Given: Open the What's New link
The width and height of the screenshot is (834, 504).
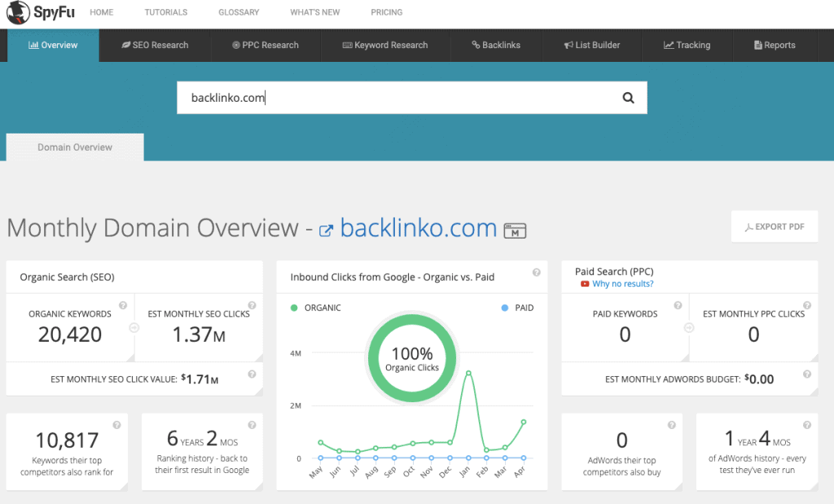Looking at the screenshot, I should (315, 12).
